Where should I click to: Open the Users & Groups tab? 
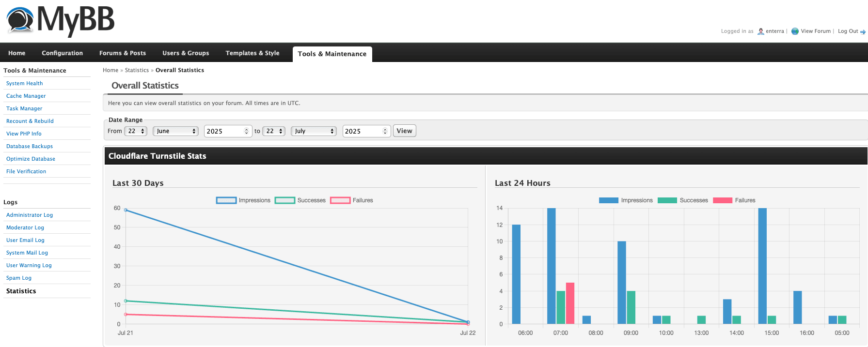click(x=186, y=53)
